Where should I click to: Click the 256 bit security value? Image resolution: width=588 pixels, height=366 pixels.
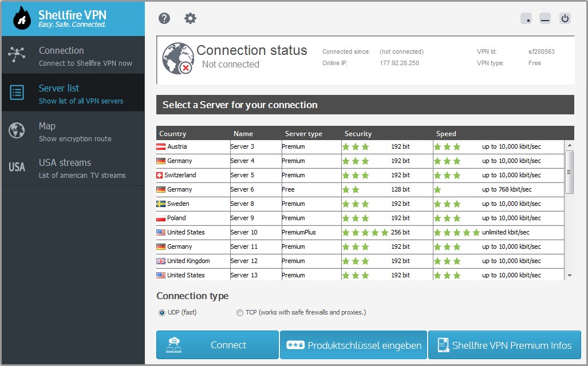tap(401, 232)
